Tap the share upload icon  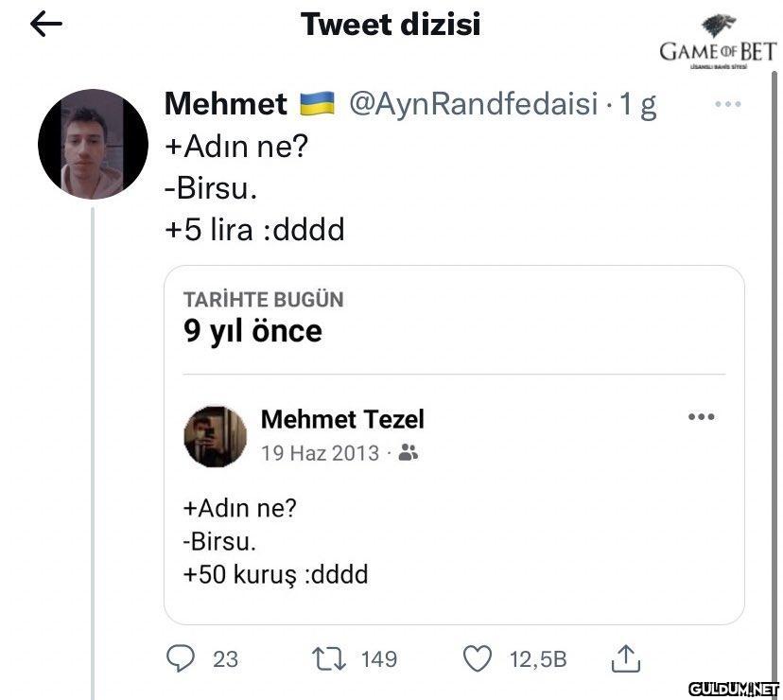627,658
